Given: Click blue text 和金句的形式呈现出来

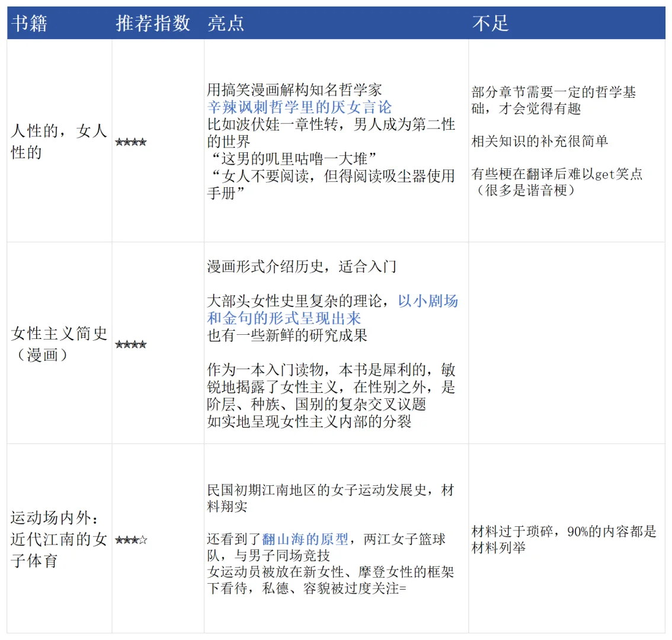Looking at the screenshot, I should pyautogui.click(x=284, y=318).
